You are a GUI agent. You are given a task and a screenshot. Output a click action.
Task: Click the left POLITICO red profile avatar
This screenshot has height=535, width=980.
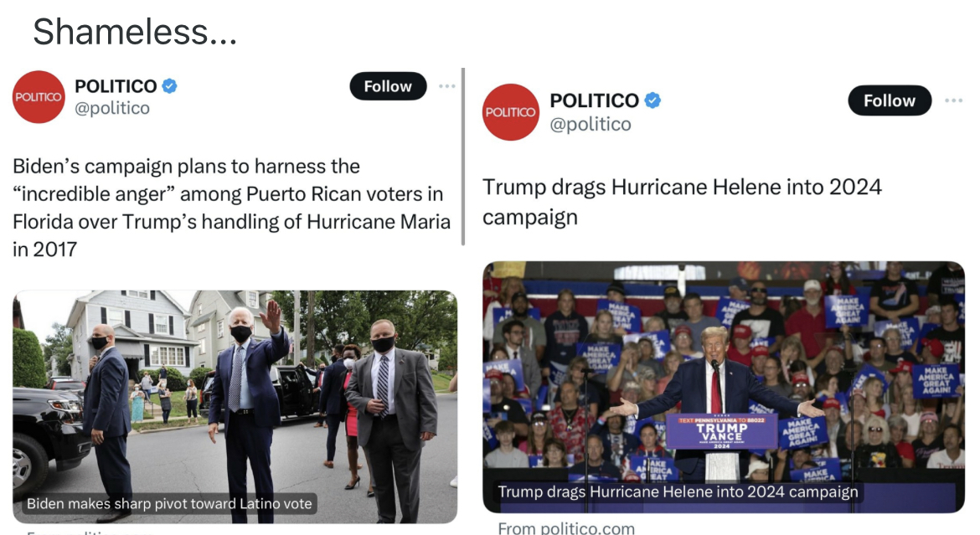39,97
